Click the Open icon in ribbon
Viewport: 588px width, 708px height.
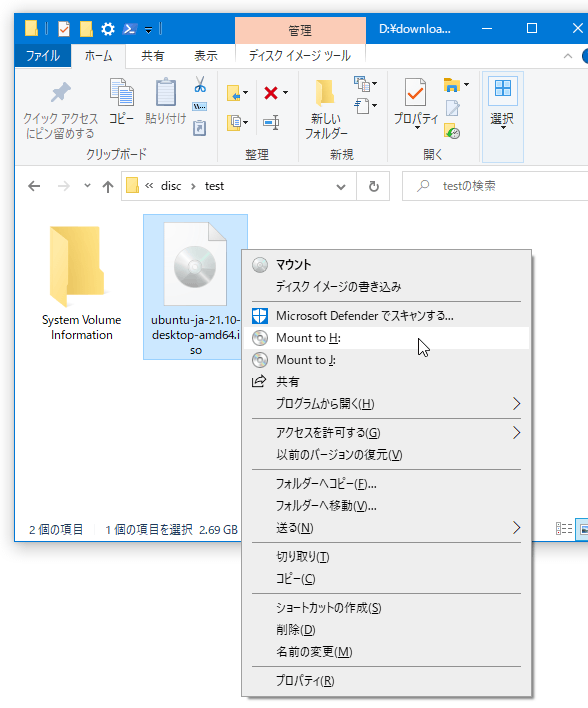[452, 84]
